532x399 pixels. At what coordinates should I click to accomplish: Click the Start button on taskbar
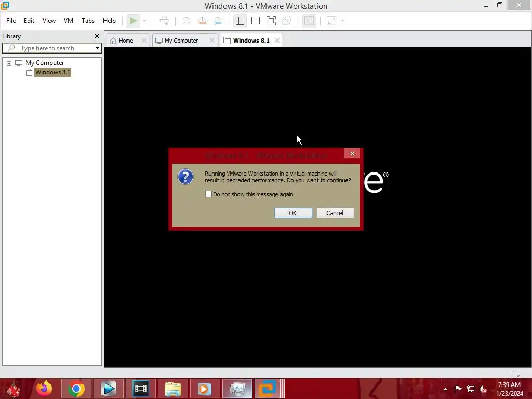click(x=14, y=389)
